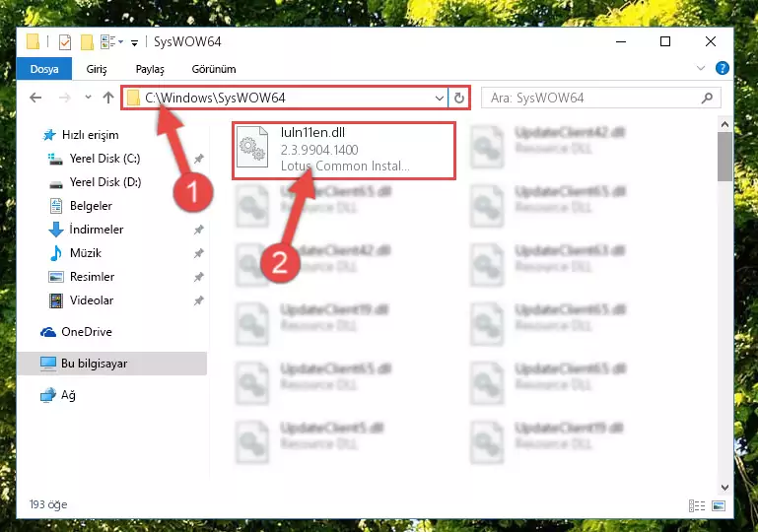Click the pin icon beside Müzik
This screenshot has height=532, width=758.
pyautogui.click(x=198, y=253)
